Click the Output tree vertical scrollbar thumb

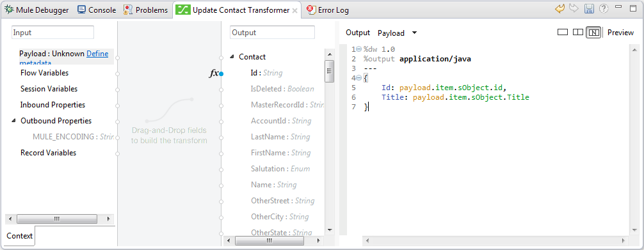tap(329, 71)
